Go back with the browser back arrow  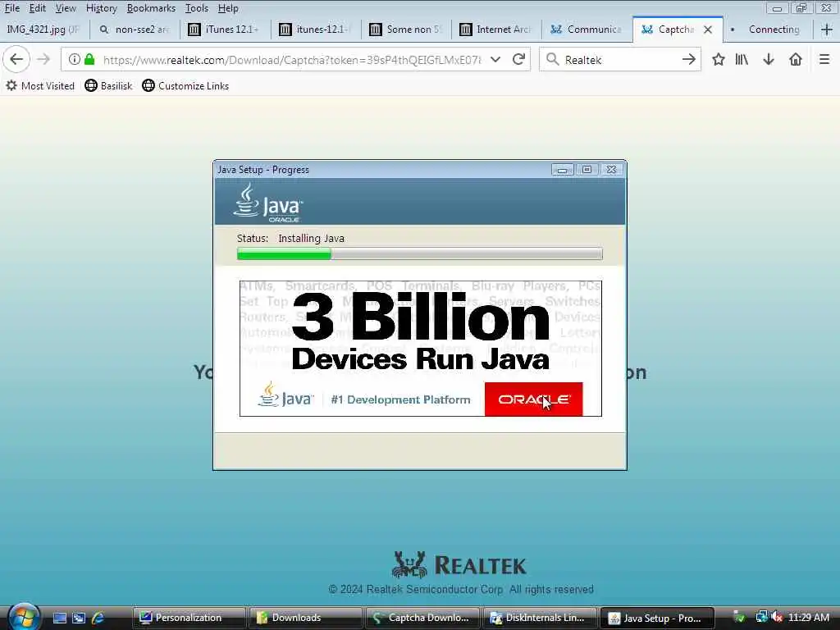[16, 59]
